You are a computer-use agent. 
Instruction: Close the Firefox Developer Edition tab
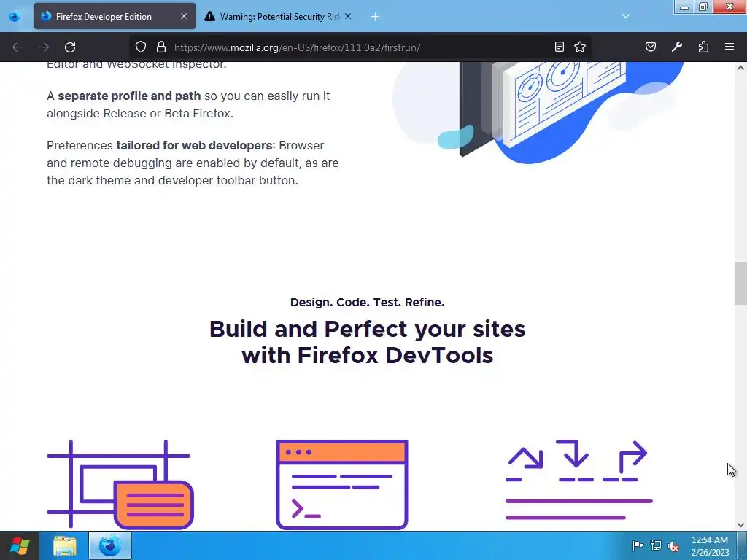click(184, 16)
